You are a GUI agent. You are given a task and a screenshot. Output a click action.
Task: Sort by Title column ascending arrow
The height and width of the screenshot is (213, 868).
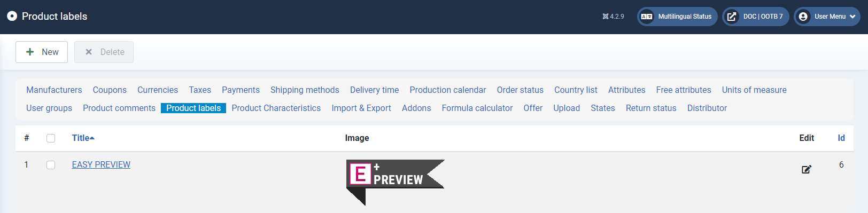point(92,138)
